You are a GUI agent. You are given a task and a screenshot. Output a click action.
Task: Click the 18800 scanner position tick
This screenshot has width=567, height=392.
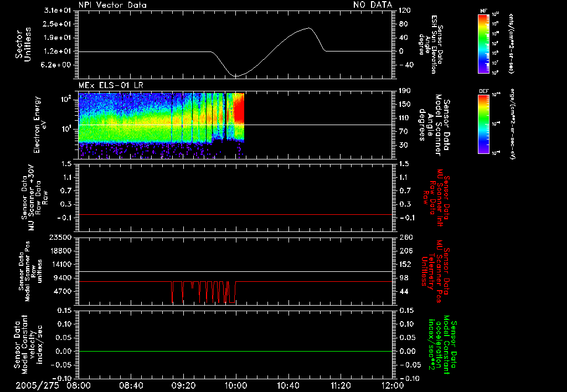pyautogui.click(x=60, y=251)
